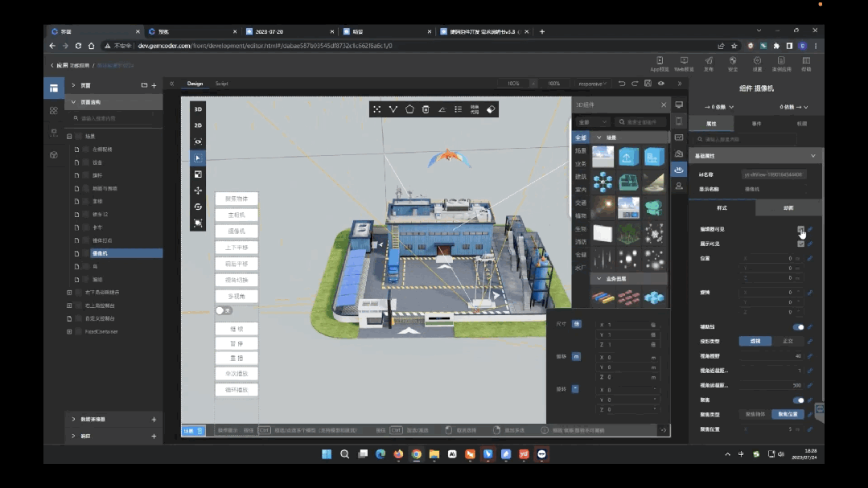Screen dimensions: 868x488
Task: Click the fit-to-screen icon in the top scene toolbar
Action: point(377,109)
